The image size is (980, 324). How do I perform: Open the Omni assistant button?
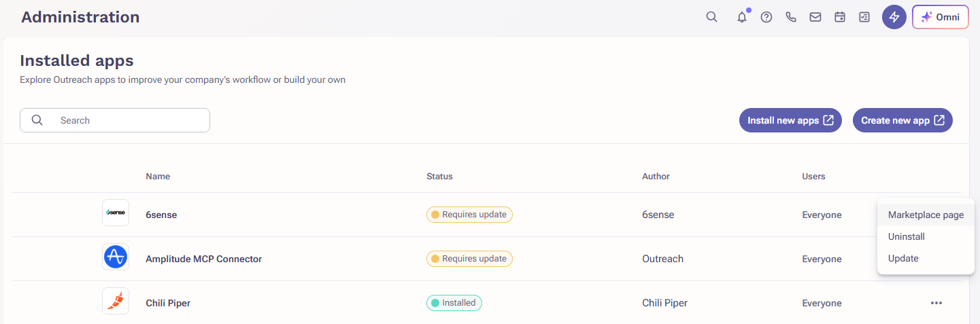[x=941, y=17]
